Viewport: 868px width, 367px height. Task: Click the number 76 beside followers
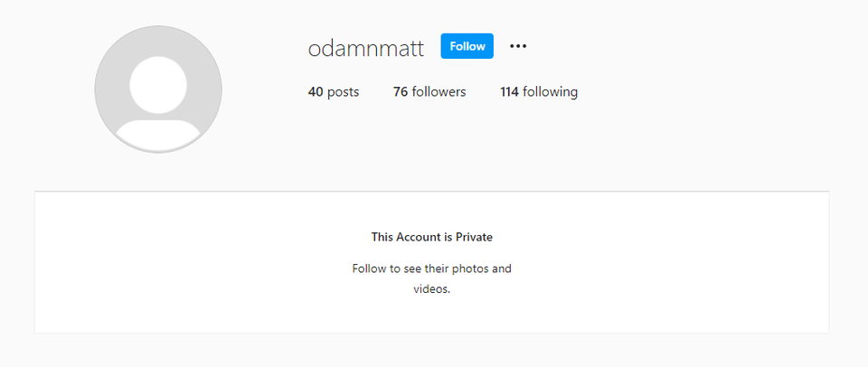point(401,92)
